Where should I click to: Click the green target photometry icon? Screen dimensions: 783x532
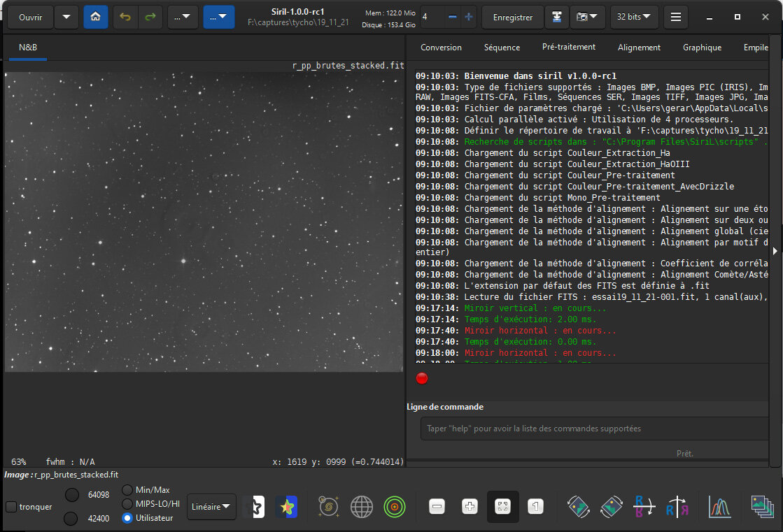click(395, 507)
